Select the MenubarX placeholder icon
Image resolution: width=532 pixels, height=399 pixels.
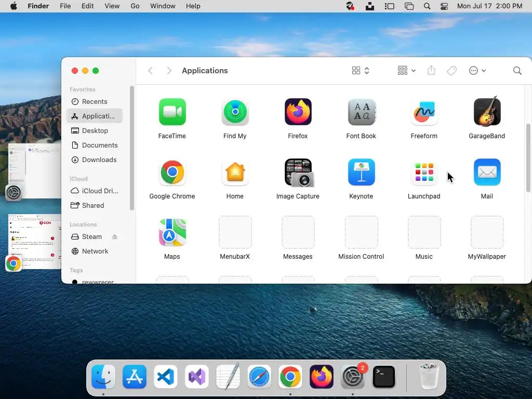(235, 232)
